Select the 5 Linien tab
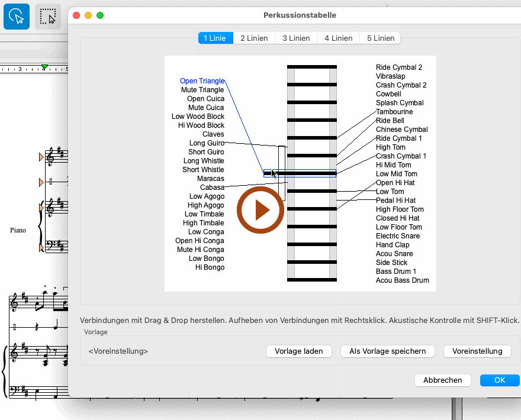Screen dimensions: 521x420 (x=380, y=38)
